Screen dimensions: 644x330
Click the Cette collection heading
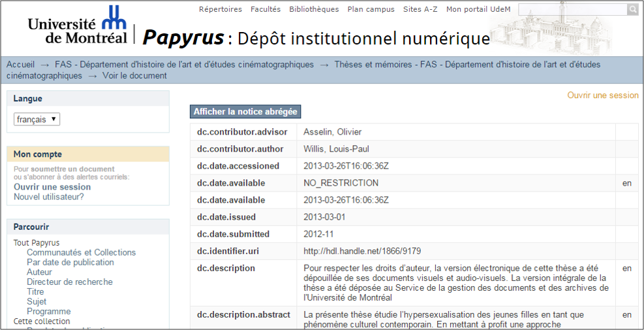point(42,321)
